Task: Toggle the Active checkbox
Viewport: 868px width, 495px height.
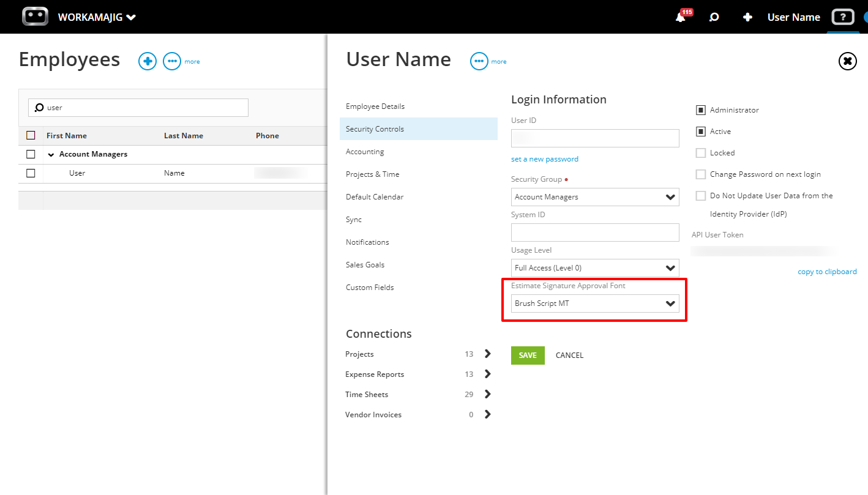Action: [x=701, y=132]
